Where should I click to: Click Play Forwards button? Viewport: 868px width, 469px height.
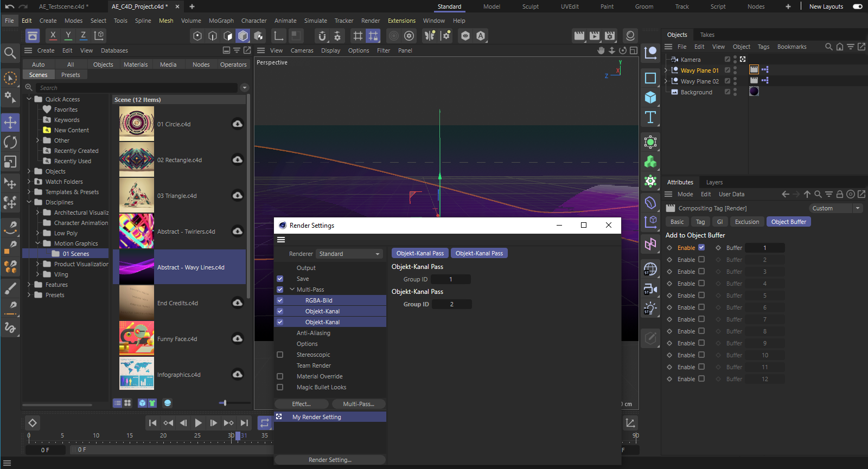pos(199,423)
